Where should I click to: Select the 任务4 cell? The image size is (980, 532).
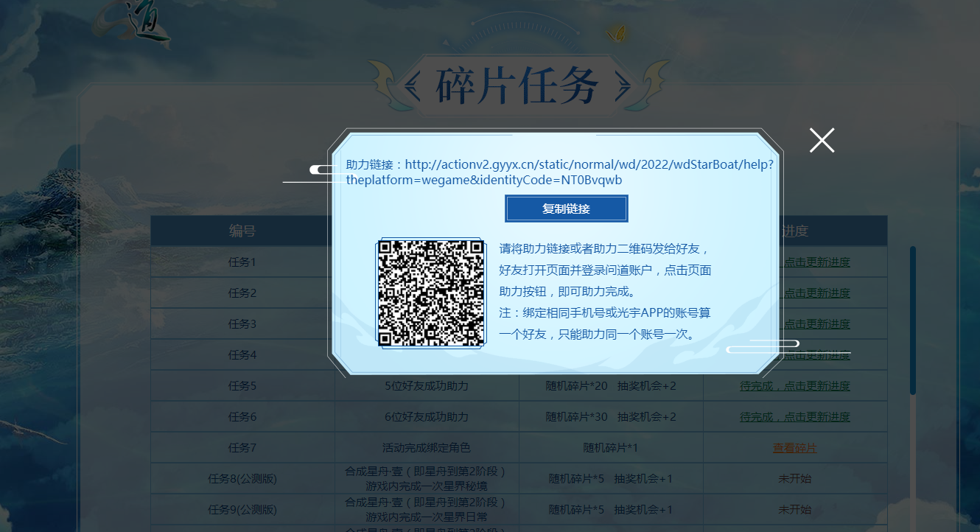[242, 354]
